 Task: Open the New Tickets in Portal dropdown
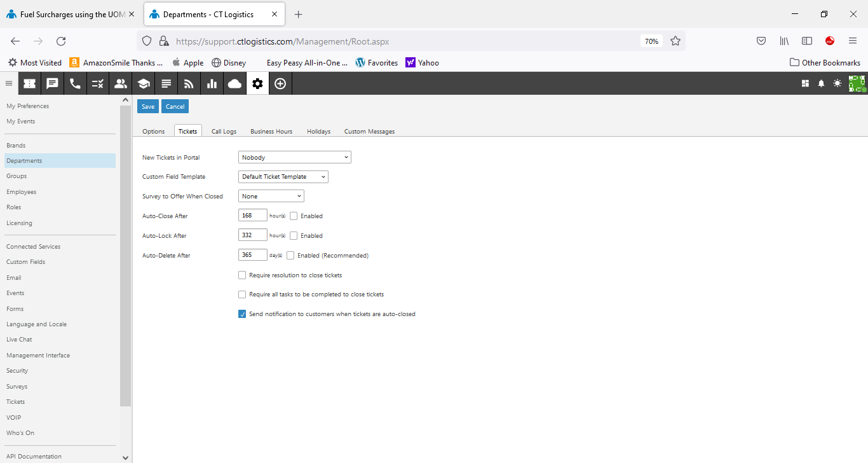click(294, 157)
